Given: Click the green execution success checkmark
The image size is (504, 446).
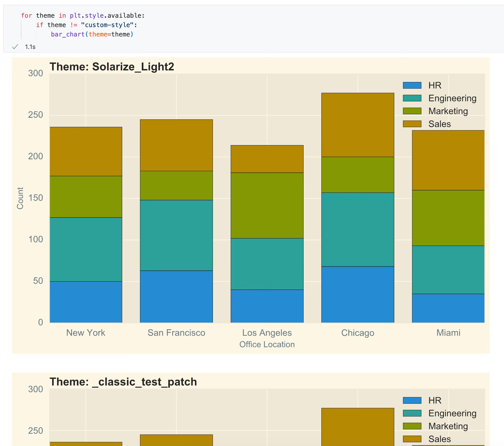Looking at the screenshot, I should [x=15, y=47].
